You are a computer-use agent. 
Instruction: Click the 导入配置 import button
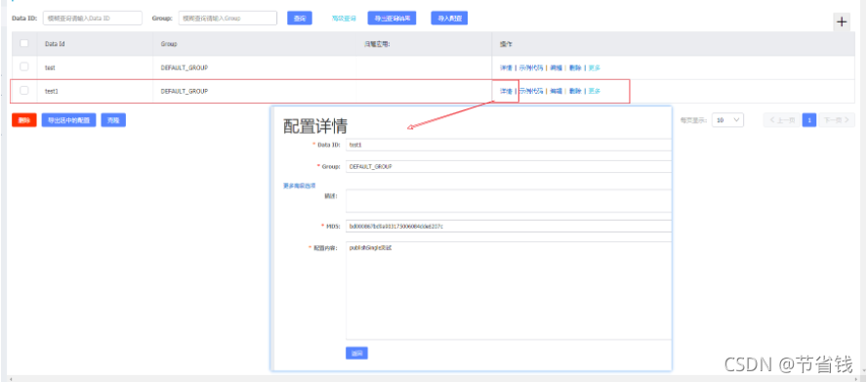click(x=449, y=19)
